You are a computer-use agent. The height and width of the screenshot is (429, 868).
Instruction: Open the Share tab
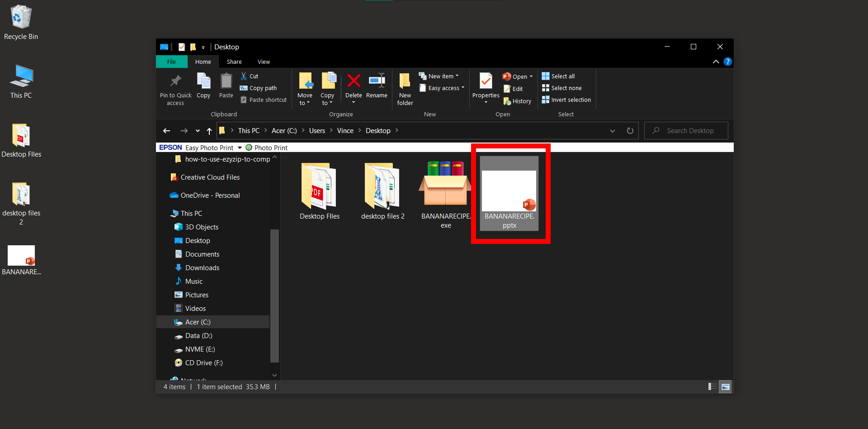[234, 62]
